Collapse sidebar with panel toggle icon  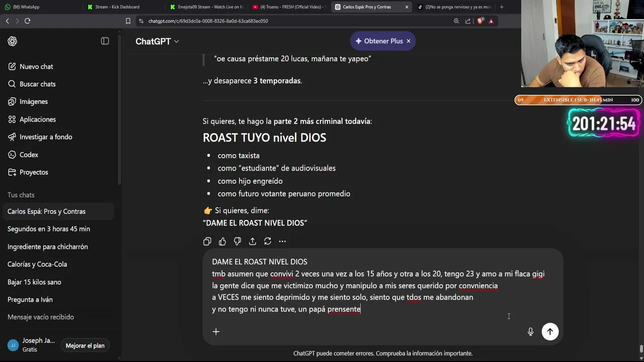tap(105, 41)
